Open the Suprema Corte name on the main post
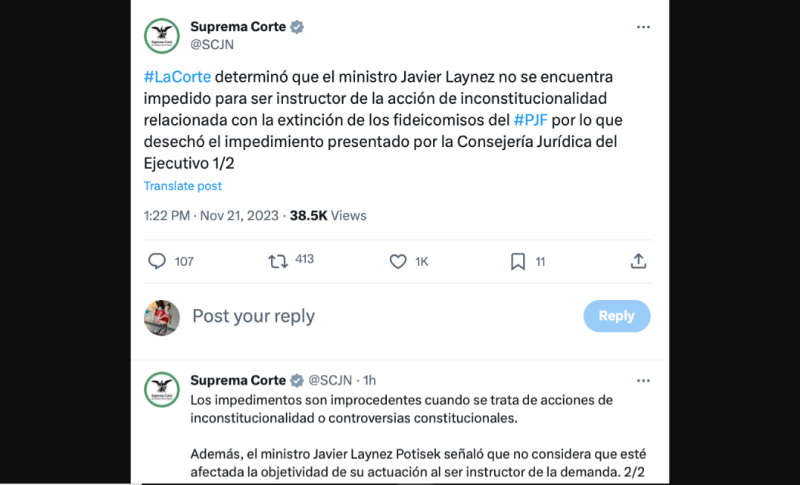The width and height of the screenshot is (800, 485). (237, 27)
